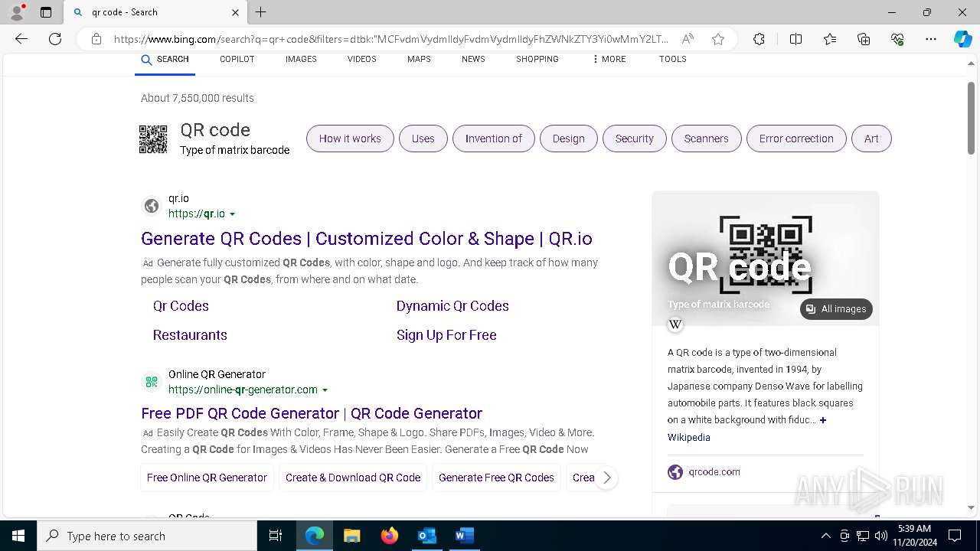This screenshot has width=980, height=551.
Task: Open Task View on the taskbar
Action: pyautogui.click(x=276, y=536)
